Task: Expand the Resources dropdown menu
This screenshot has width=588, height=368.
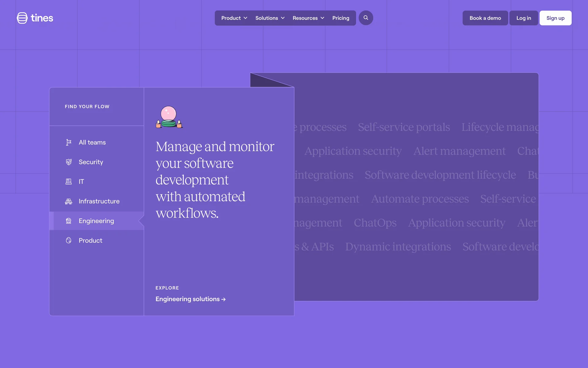Action: point(308,18)
